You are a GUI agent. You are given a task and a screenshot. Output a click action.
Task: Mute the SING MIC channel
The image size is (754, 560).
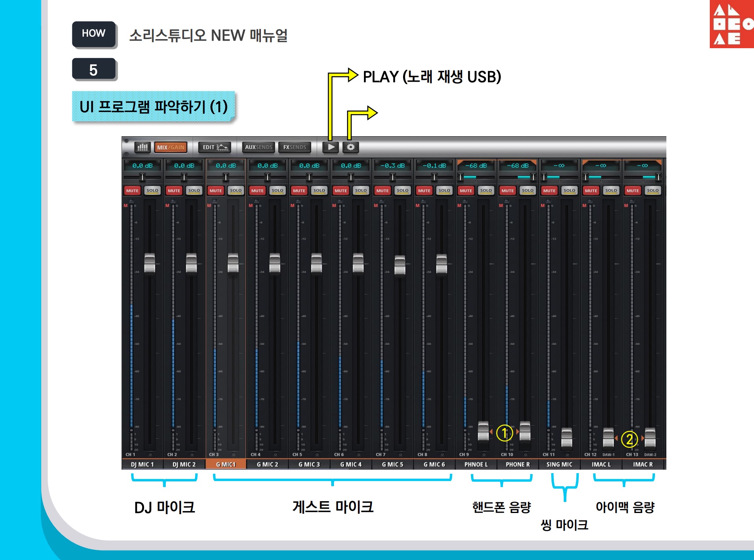549,191
